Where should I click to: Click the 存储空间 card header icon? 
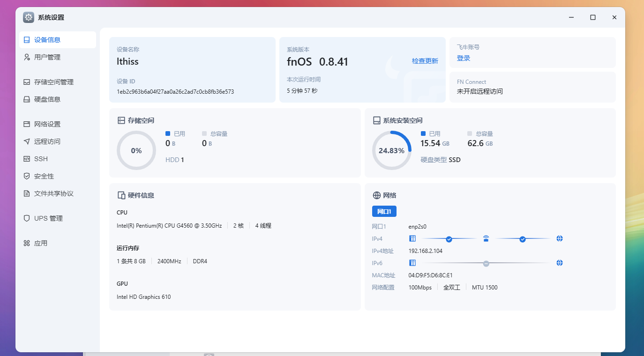[121, 120]
